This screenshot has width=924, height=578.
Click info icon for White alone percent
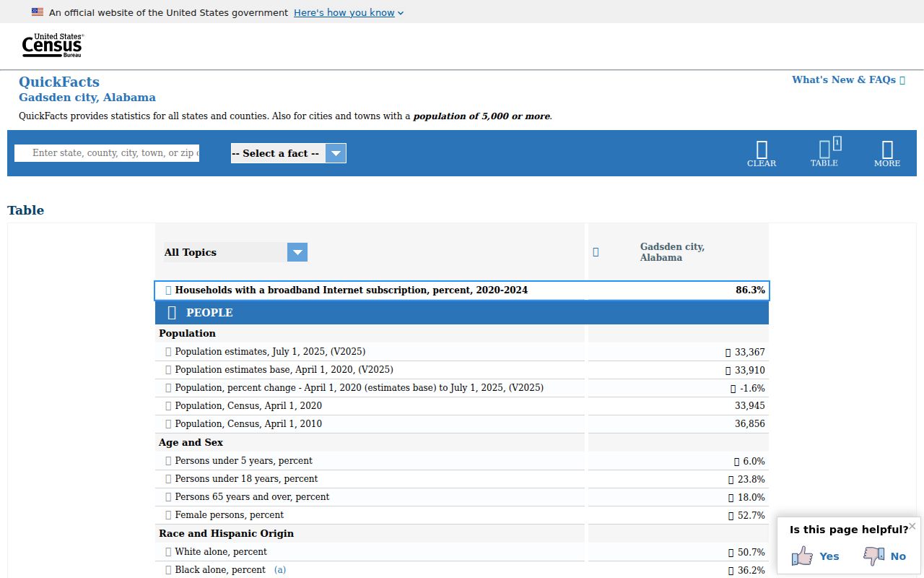[168, 552]
